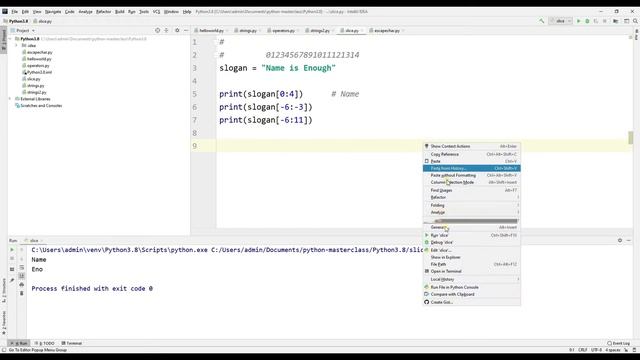Switch to the helloworld.py editor tab

point(211,31)
